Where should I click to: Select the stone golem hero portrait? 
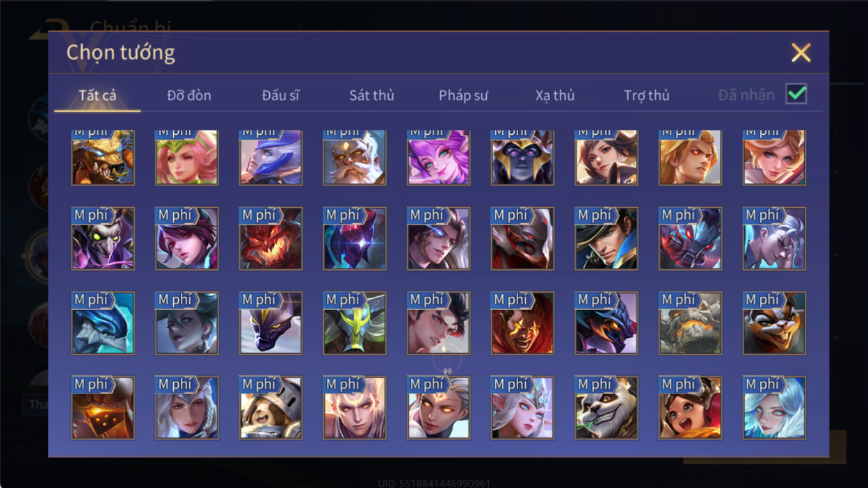tap(691, 323)
